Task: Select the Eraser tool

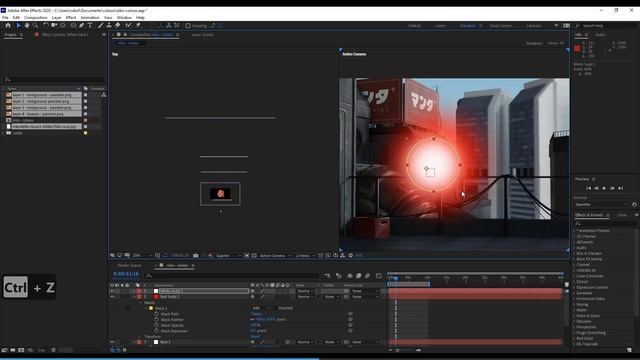Action: 118,25
